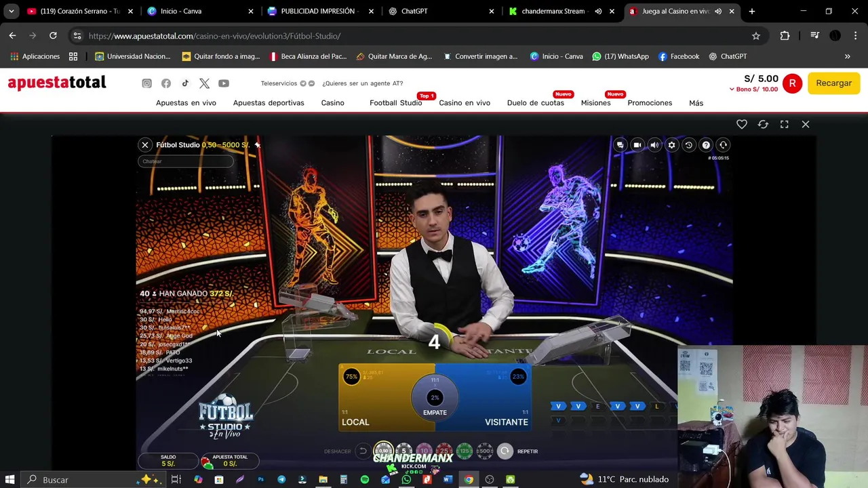Click the Recargar button
This screenshot has width=868, height=488.
point(833,83)
